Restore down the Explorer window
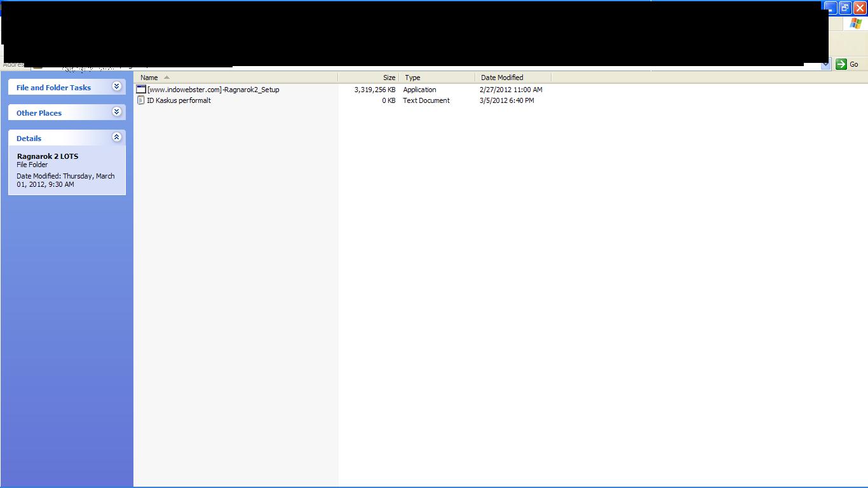Image resolution: width=868 pixels, height=488 pixels. pos(845,8)
